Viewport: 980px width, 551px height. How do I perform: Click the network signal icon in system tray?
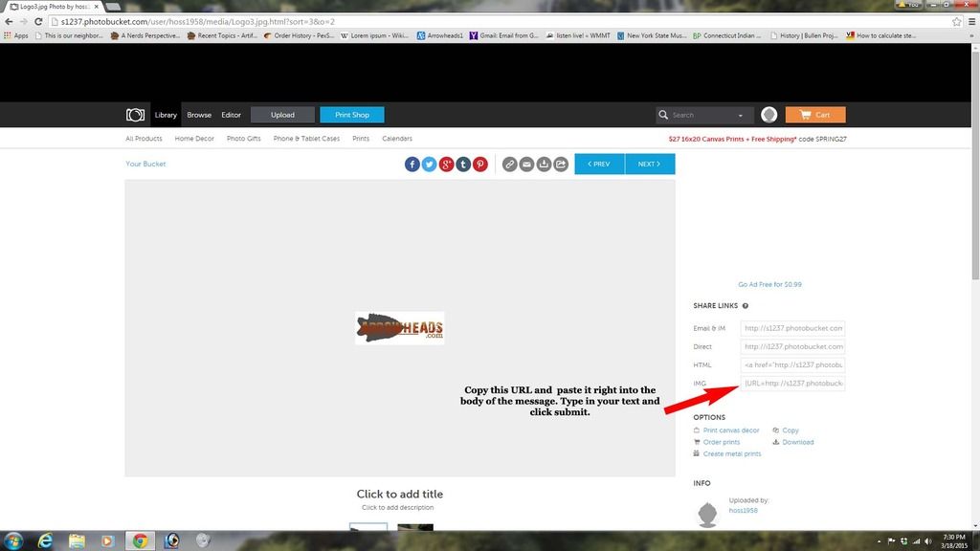click(916, 541)
